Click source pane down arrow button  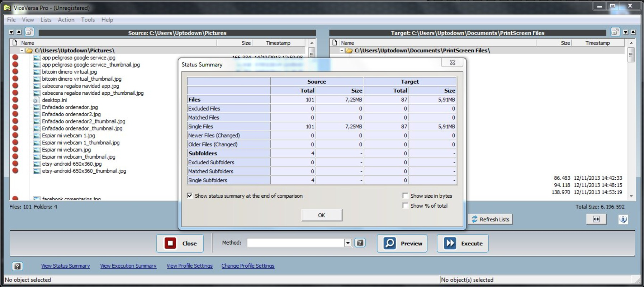pos(11,32)
